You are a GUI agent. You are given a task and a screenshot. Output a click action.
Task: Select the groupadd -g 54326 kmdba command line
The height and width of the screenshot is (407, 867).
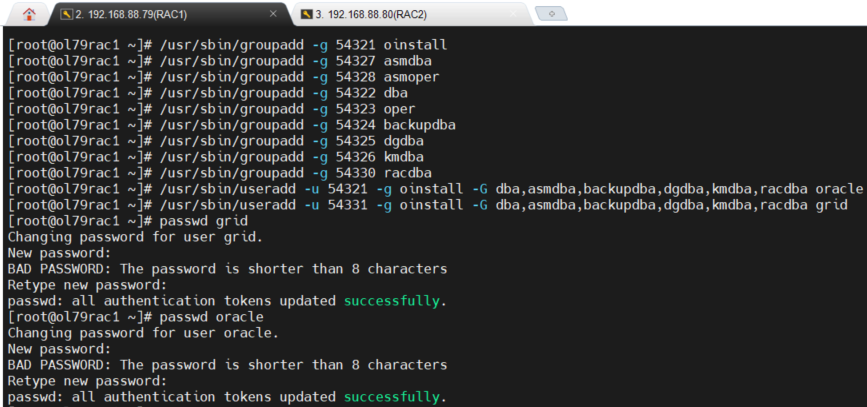pos(216,157)
